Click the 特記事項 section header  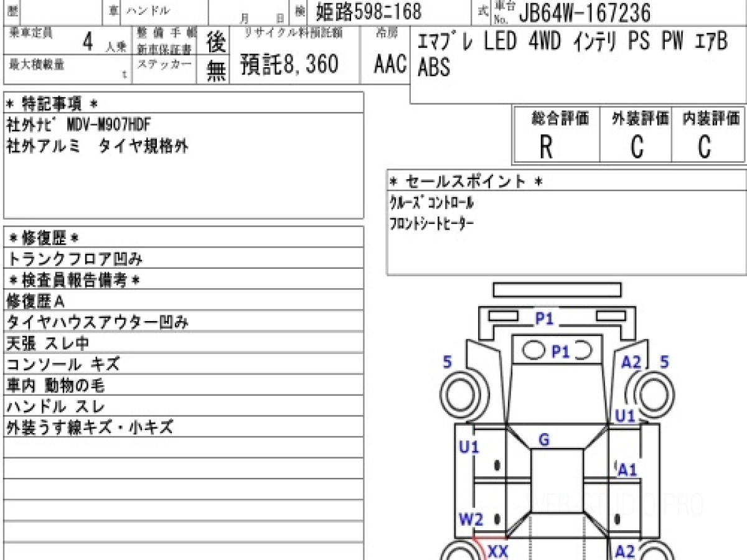(x=52, y=103)
